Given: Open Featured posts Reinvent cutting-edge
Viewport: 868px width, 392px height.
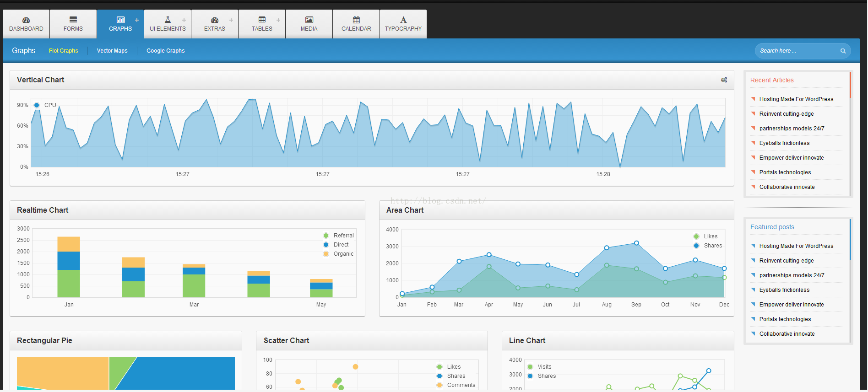Looking at the screenshot, I should (787, 261).
